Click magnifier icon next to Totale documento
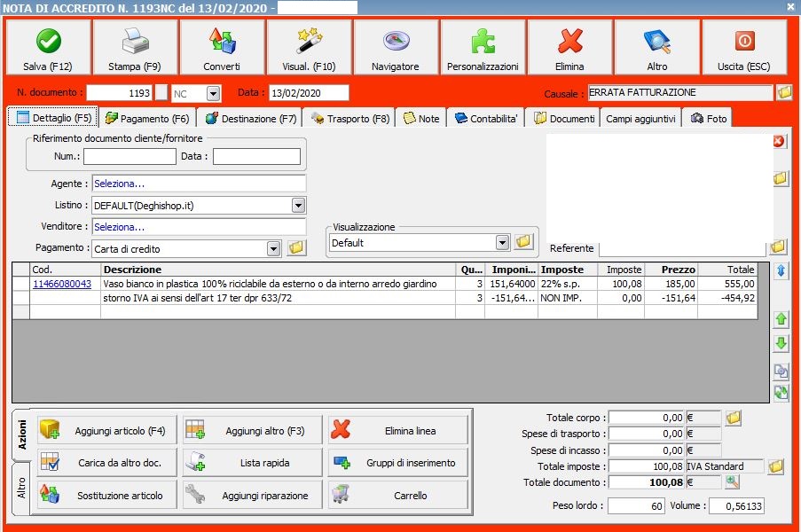 point(732,482)
